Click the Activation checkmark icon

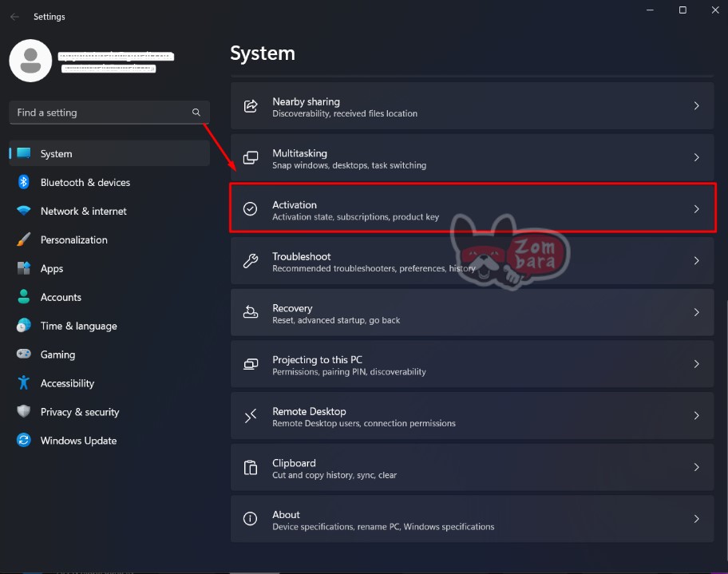(x=251, y=209)
